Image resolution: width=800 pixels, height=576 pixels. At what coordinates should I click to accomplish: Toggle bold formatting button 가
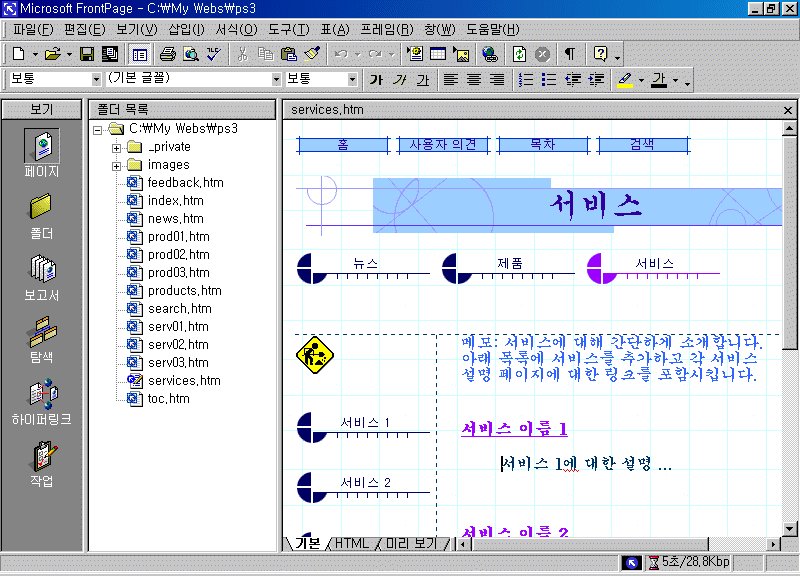point(377,80)
